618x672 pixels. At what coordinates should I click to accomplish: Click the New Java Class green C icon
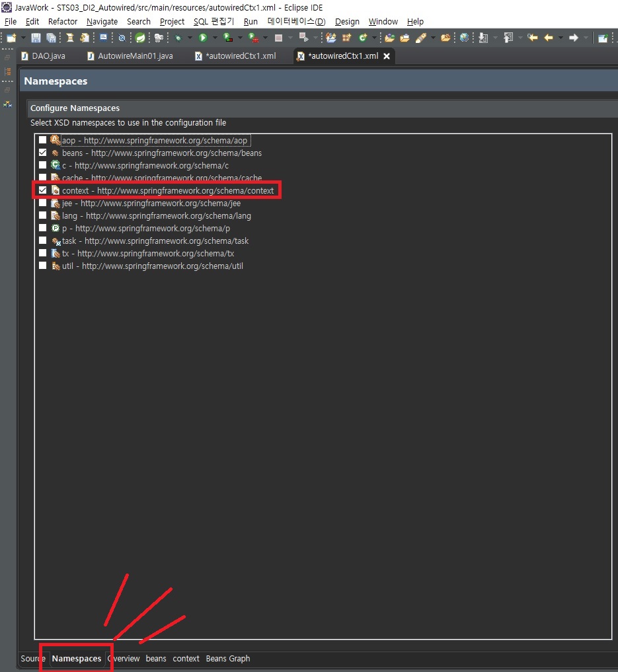click(x=363, y=38)
